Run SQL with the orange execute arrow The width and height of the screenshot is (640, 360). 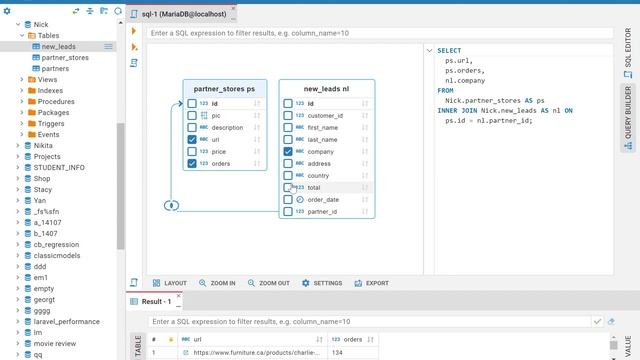134,31
